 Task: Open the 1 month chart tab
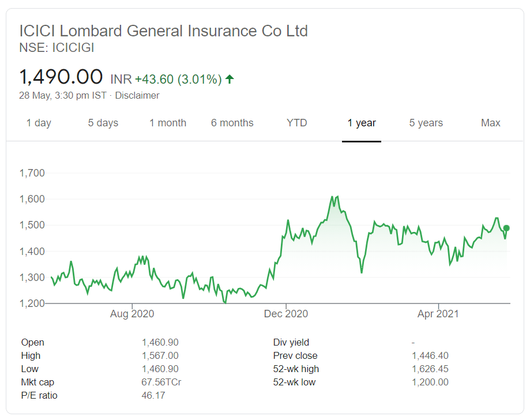(168, 123)
